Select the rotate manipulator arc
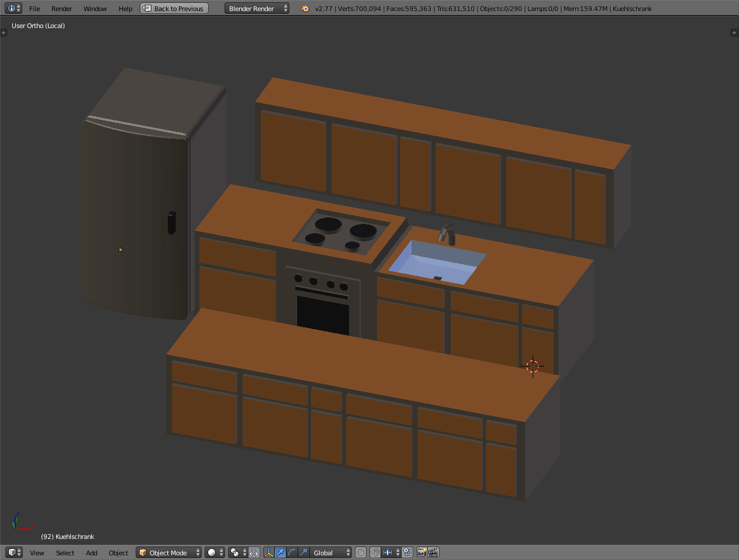This screenshot has height=560, width=739. coord(292,552)
